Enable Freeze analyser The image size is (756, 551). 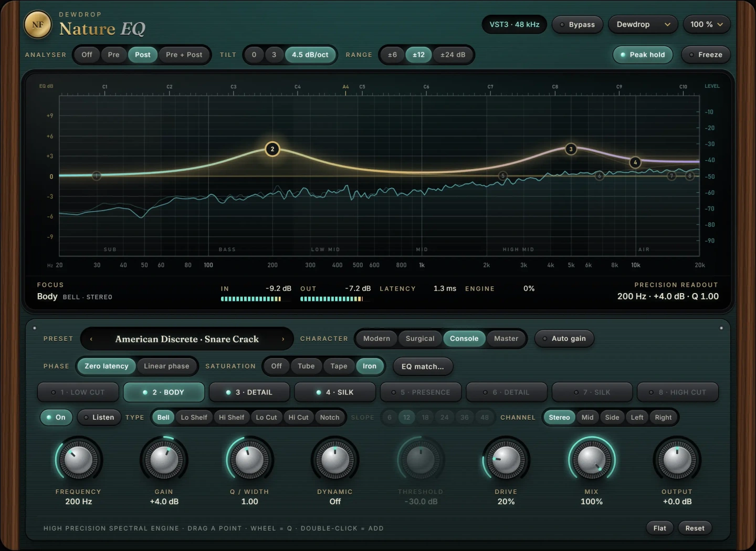point(706,55)
